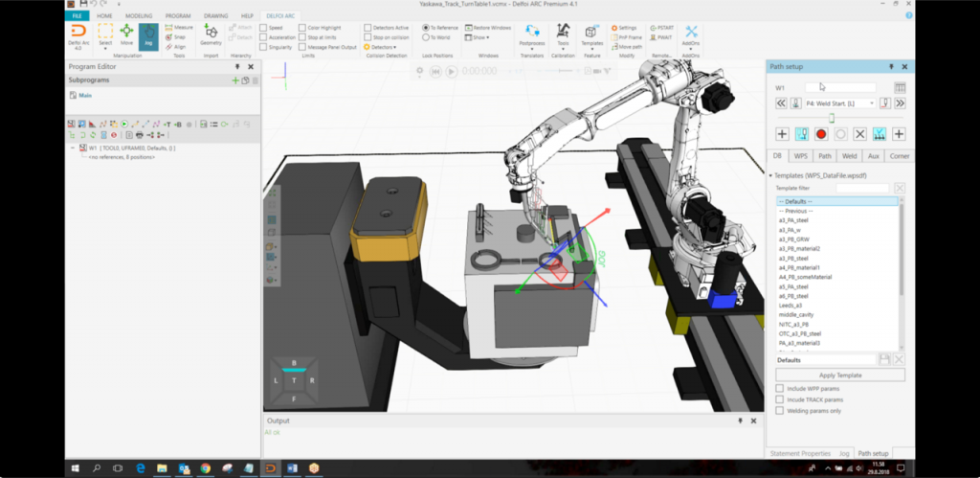This screenshot has width=980, height=478.
Task: Choose the Snap tool
Action: pyautogui.click(x=176, y=37)
